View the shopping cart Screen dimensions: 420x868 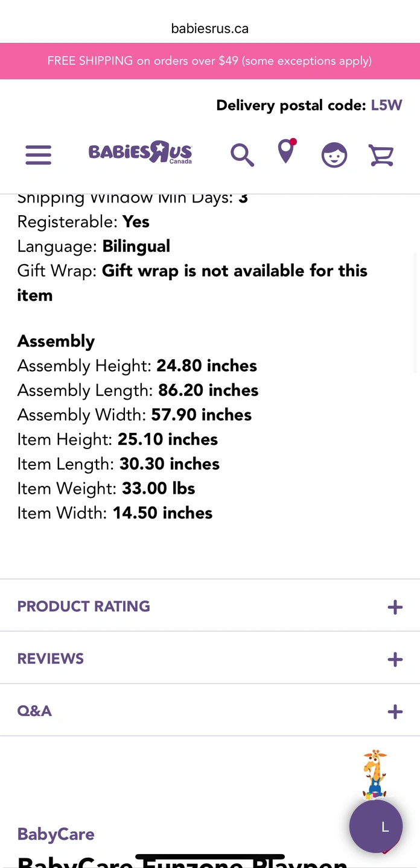381,155
